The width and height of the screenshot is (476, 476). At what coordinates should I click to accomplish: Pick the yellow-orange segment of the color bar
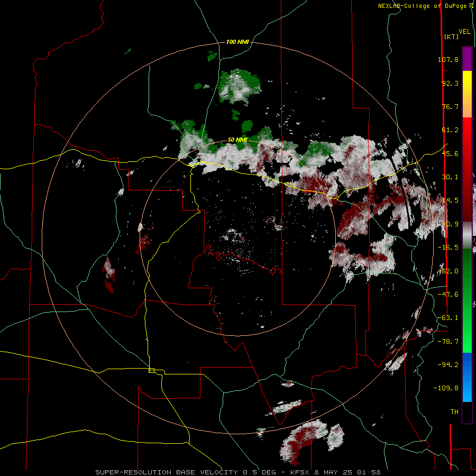467,94
